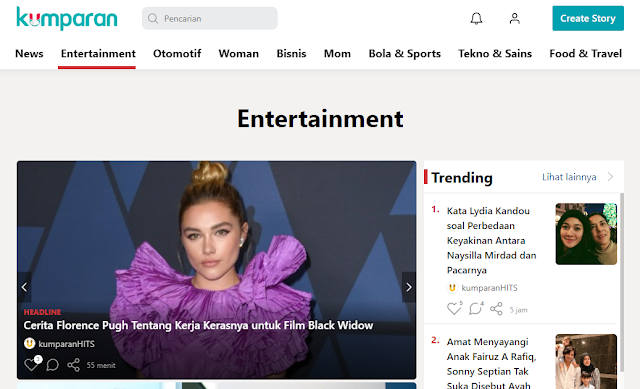Viewport: 640px width, 389px height.
Task: Open Bola & Sports tab
Action: pyautogui.click(x=404, y=53)
